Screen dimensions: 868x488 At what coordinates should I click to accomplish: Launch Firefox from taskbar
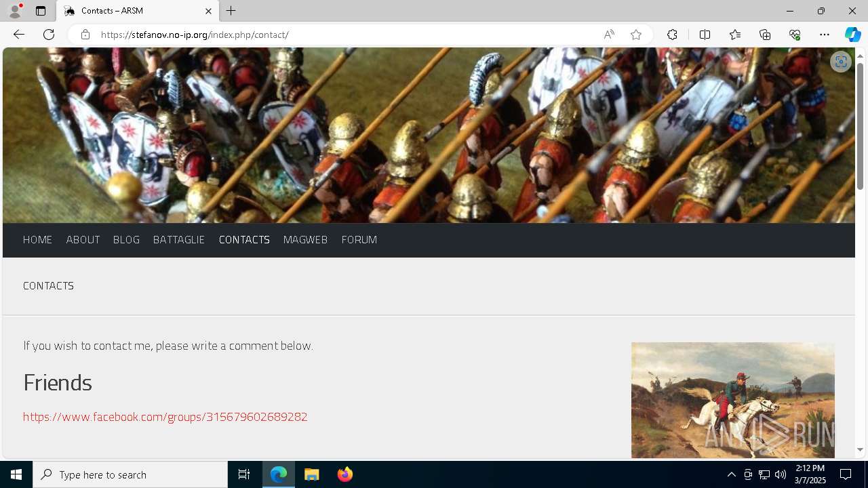tap(345, 474)
